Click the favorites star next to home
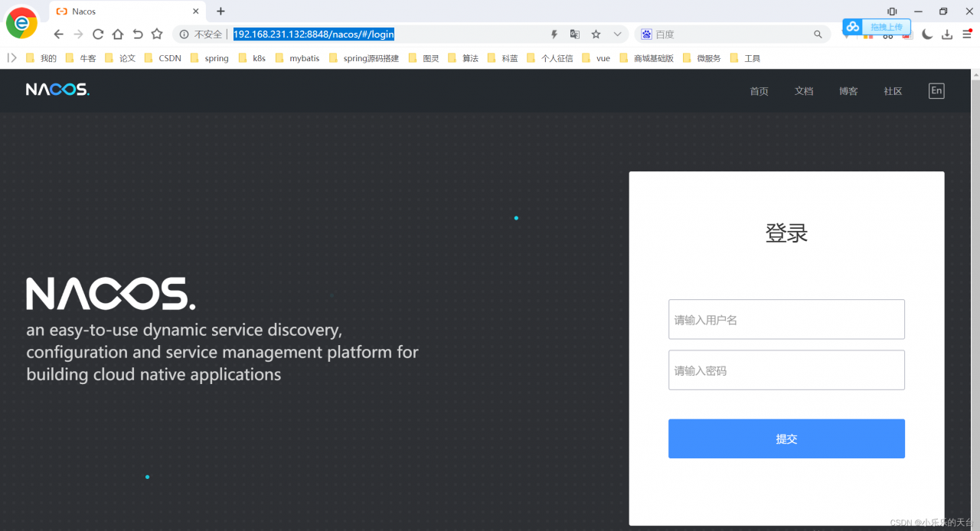 [x=157, y=34]
